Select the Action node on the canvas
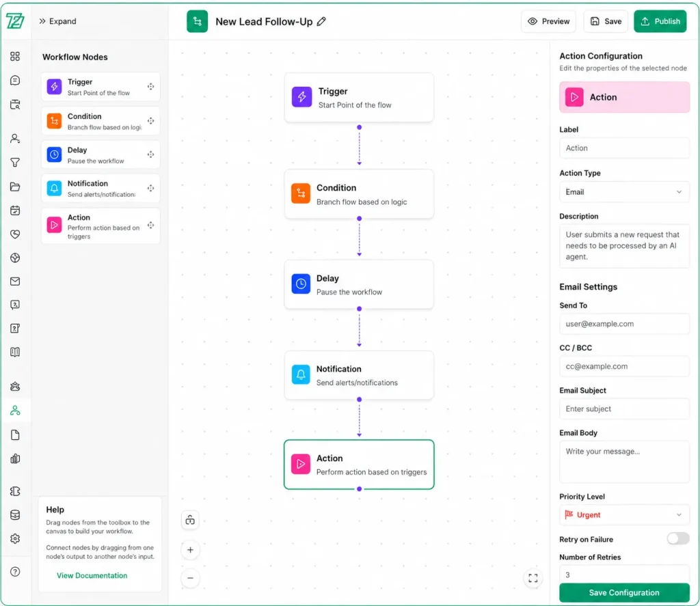700x606 pixels. click(x=359, y=465)
